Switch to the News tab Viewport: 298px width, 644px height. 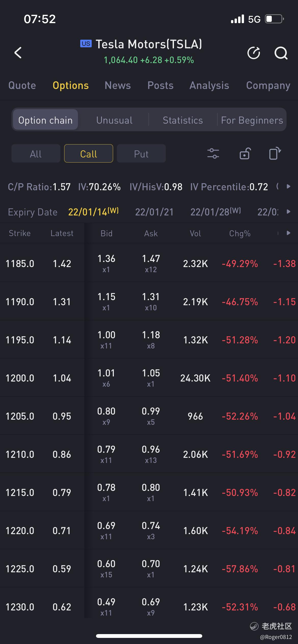117,85
